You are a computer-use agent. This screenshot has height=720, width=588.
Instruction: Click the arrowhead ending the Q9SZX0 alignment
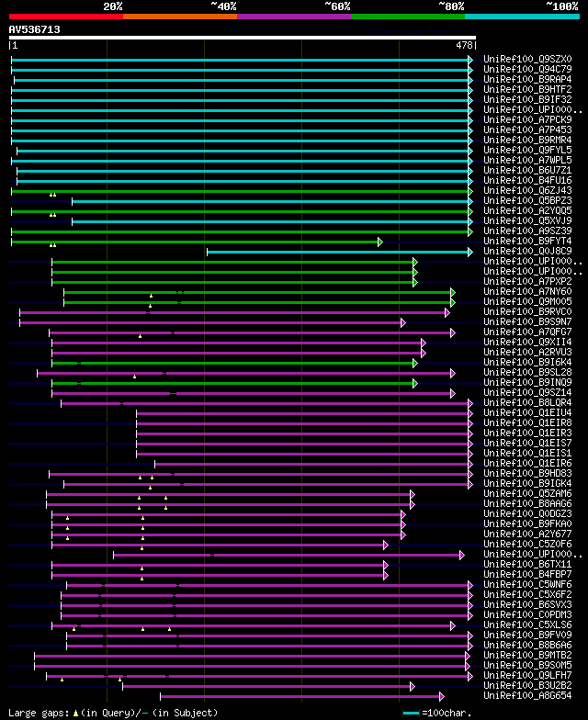[x=470, y=60]
